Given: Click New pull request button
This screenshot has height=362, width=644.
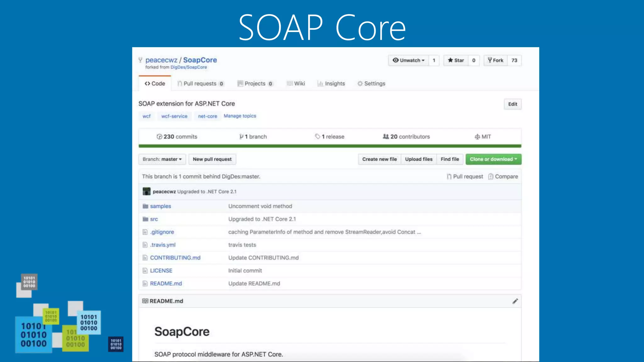Looking at the screenshot, I should pos(212,159).
